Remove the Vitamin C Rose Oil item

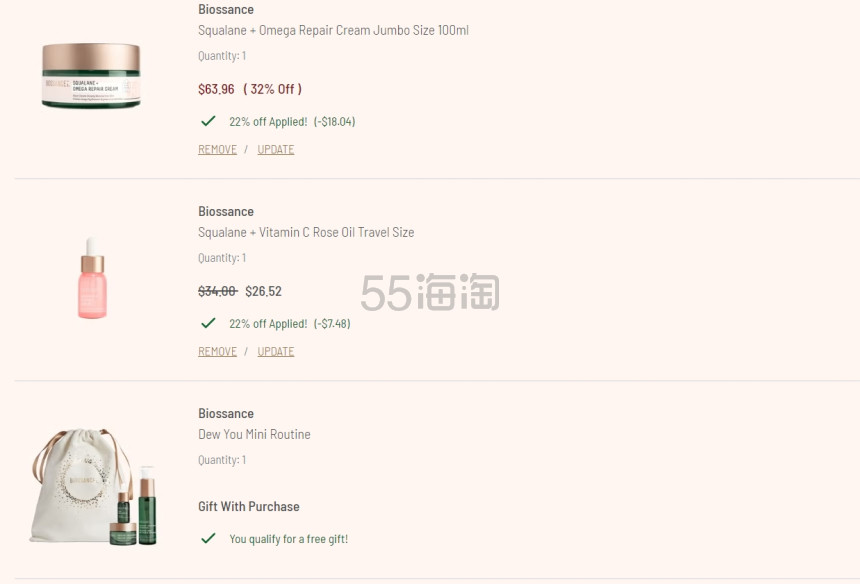pos(217,351)
